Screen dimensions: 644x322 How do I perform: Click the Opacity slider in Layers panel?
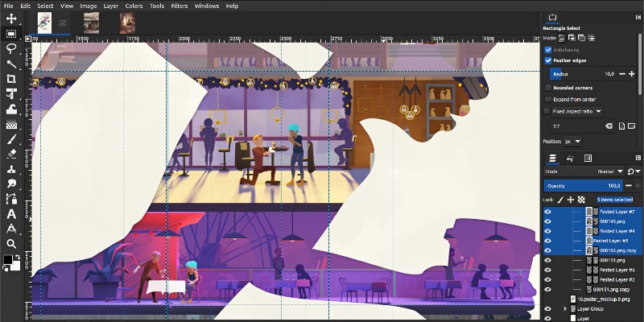pyautogui.click(x=583, y=186)
